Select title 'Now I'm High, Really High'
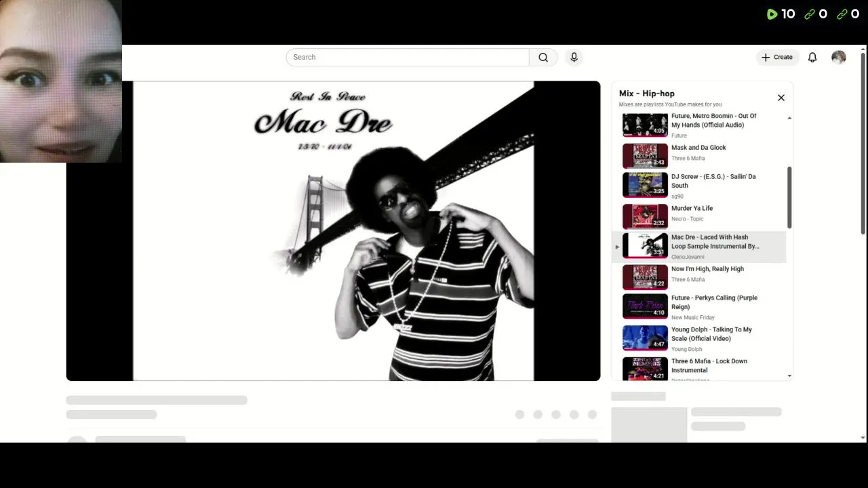The image size is (868, 488). 707,269
